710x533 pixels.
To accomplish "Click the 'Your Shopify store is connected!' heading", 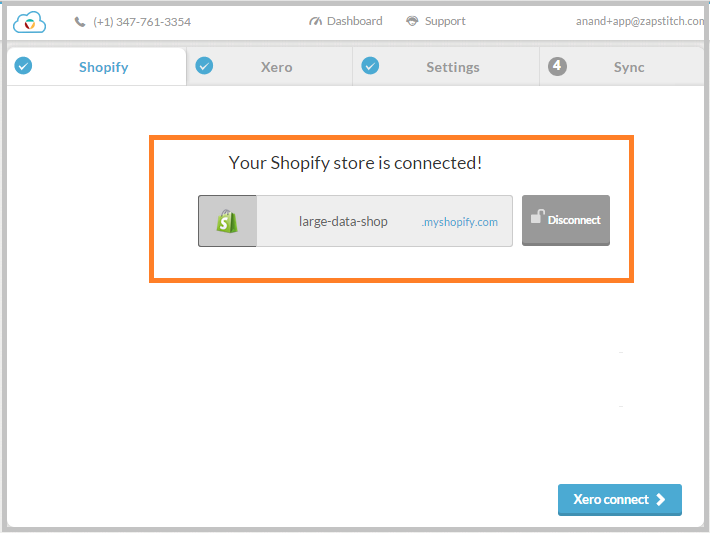I will pyautogui.click(x=355, y=163).
